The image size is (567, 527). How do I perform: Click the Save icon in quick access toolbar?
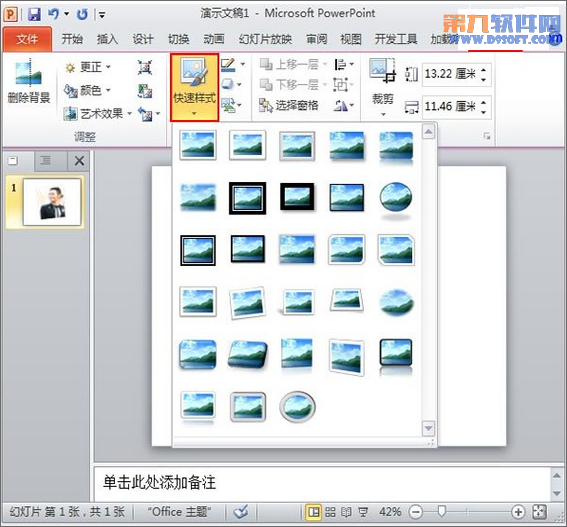click(x=34, y=14)
